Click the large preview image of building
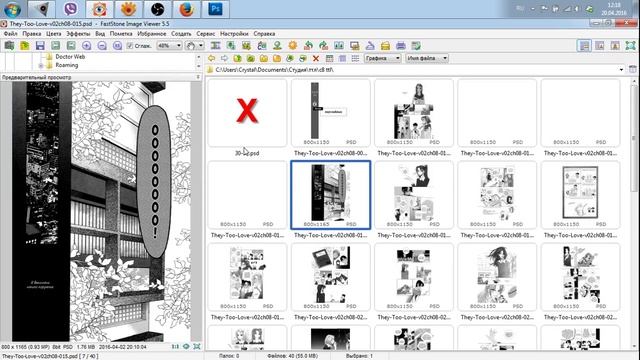The height and width of the screenshot is (360, 640). coord(101,211)
